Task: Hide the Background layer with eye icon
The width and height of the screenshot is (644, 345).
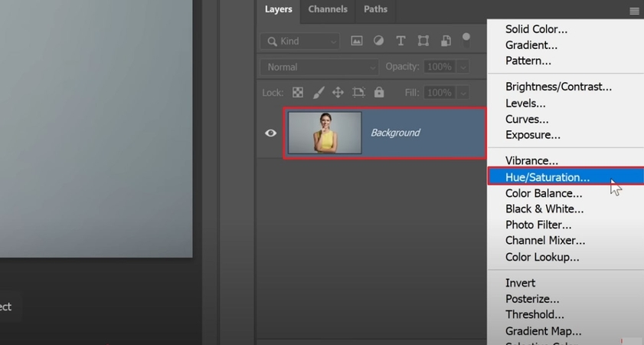Action: click(x=270, y=133)
